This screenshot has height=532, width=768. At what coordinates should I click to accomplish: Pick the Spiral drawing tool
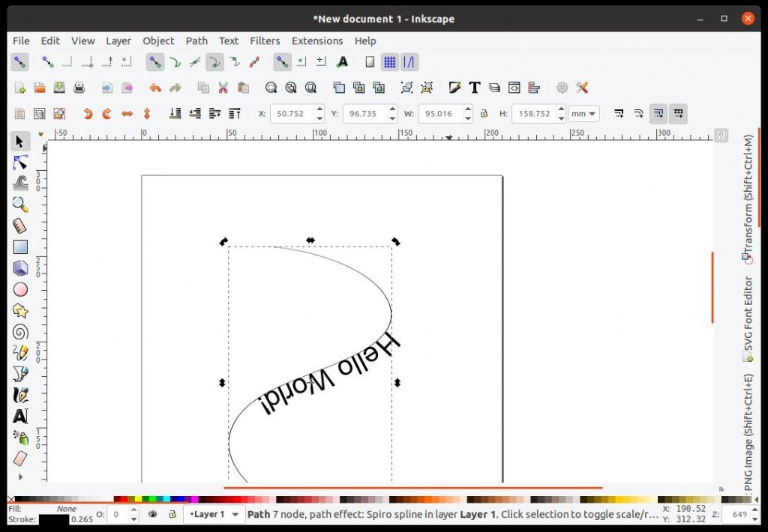pyautogui.click(x=20, y=331)
